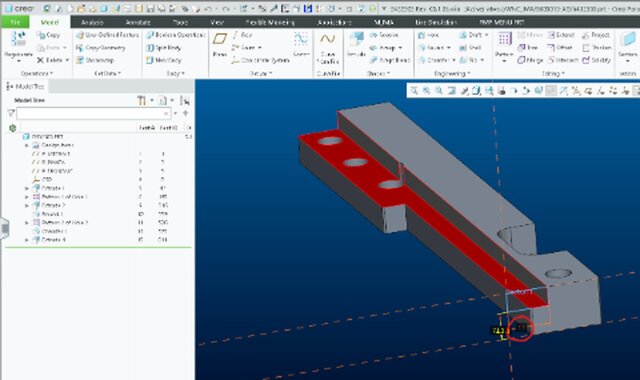Switch to the View tab
Image resolution: width=640 pixels, height=380 pixels.
[217, 22]
